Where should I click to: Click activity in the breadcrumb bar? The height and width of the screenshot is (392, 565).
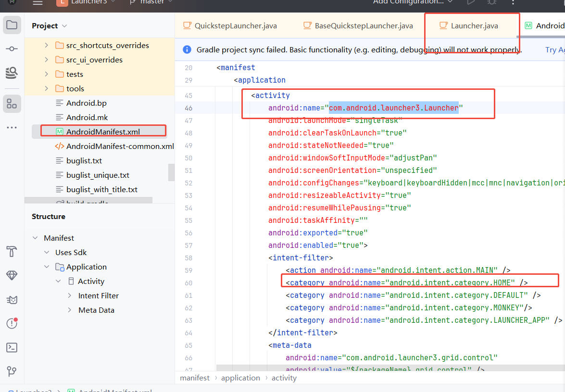284,378
